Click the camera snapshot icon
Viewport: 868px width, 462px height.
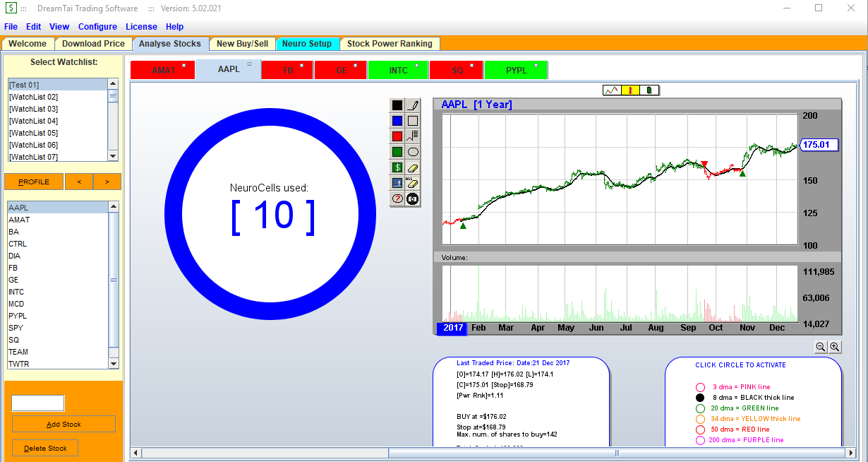(413, 199)
